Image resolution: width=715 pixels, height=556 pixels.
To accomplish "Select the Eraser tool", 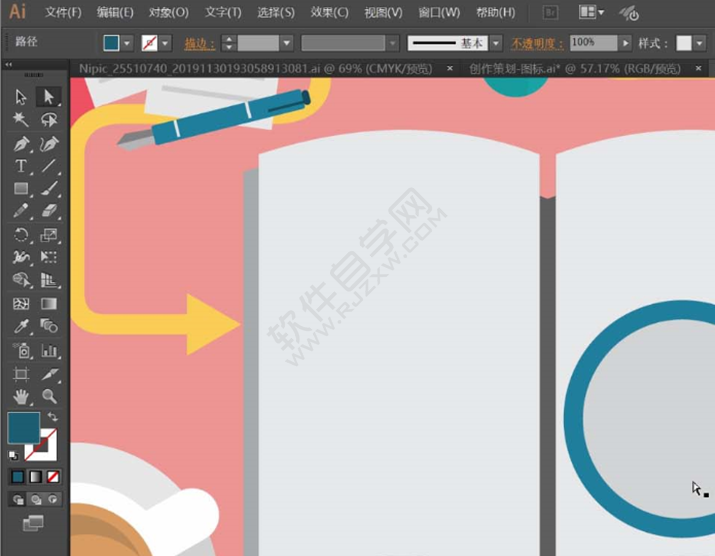I will pyautogui.click(x=48, y=211).
